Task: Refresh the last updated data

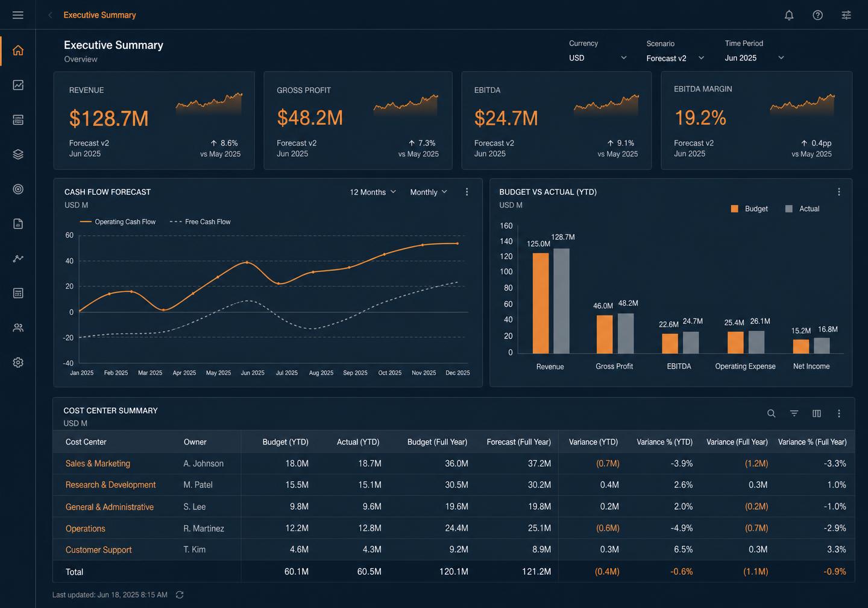Action: 180,595
